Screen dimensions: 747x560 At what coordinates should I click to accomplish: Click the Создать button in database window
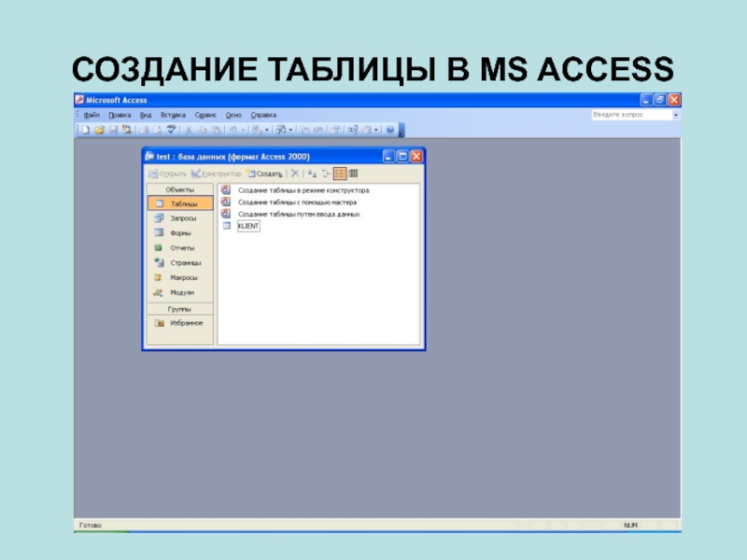265,174
